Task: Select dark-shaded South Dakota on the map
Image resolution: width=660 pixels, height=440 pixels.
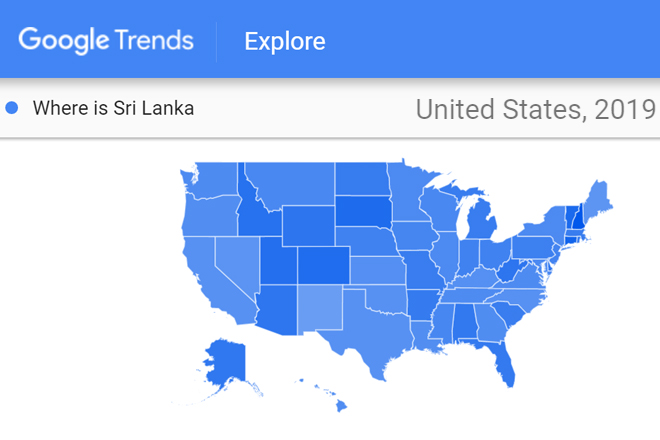Action: tap(363, 213)
